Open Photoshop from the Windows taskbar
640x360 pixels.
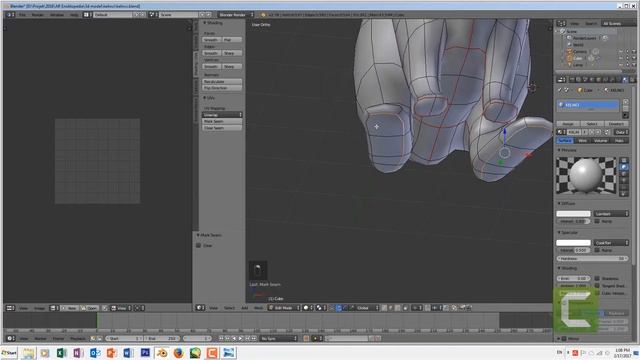click(x=145, y=353)
